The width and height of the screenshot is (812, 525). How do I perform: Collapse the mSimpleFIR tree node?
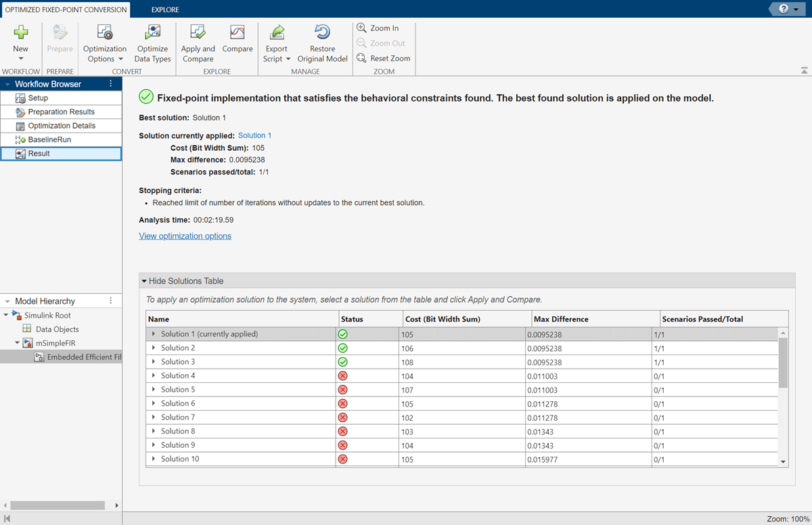point(17,343)
